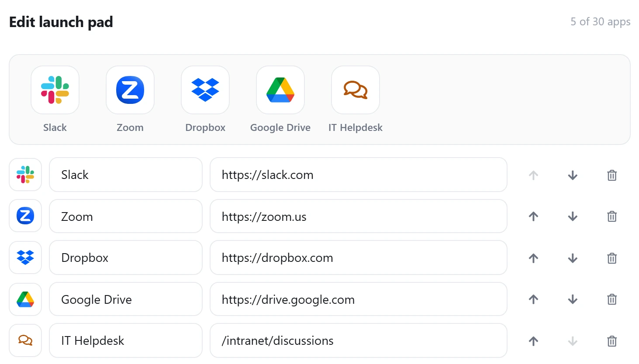
Task: Edit the Dropbox name field
Action: point(126,258)
